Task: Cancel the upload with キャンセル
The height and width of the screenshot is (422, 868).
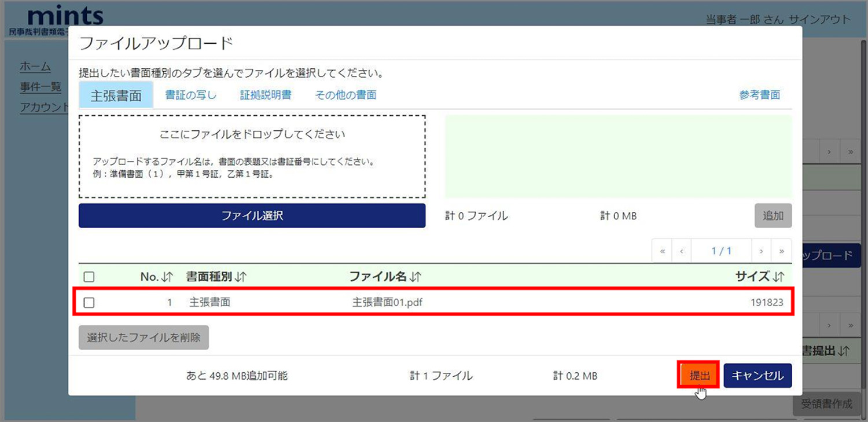Action: 757,376
